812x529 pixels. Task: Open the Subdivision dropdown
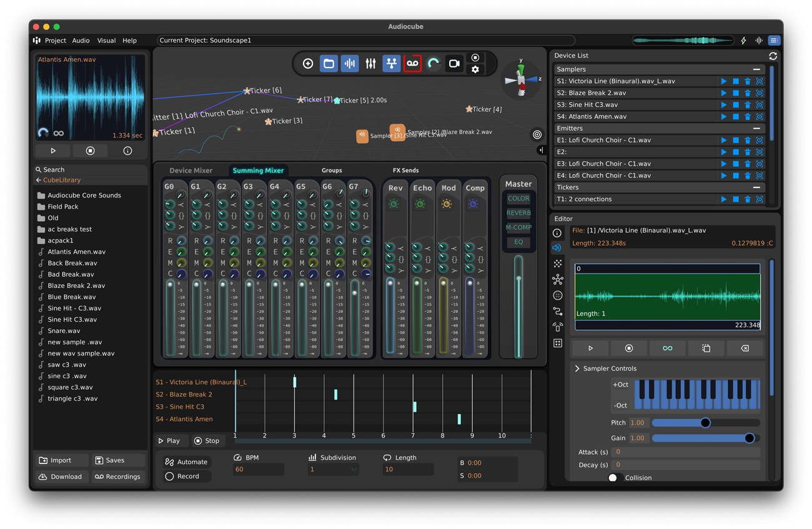333,470
